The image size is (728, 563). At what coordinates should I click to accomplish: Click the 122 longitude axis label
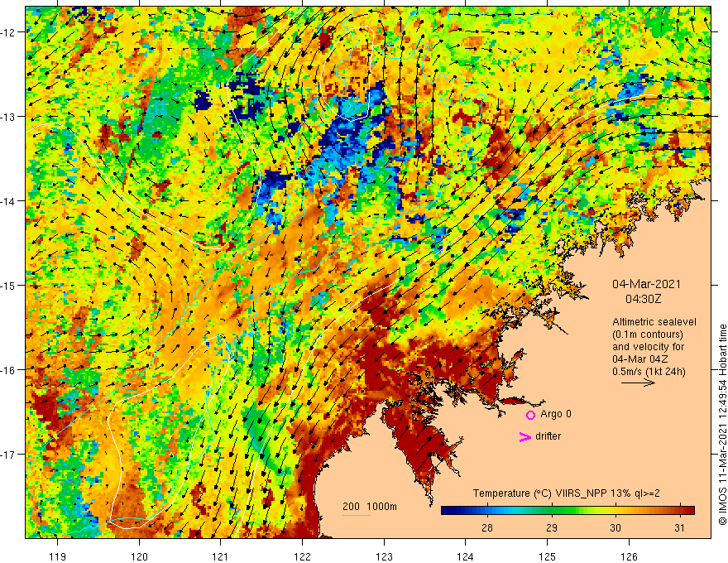click(x=302, y=556)
